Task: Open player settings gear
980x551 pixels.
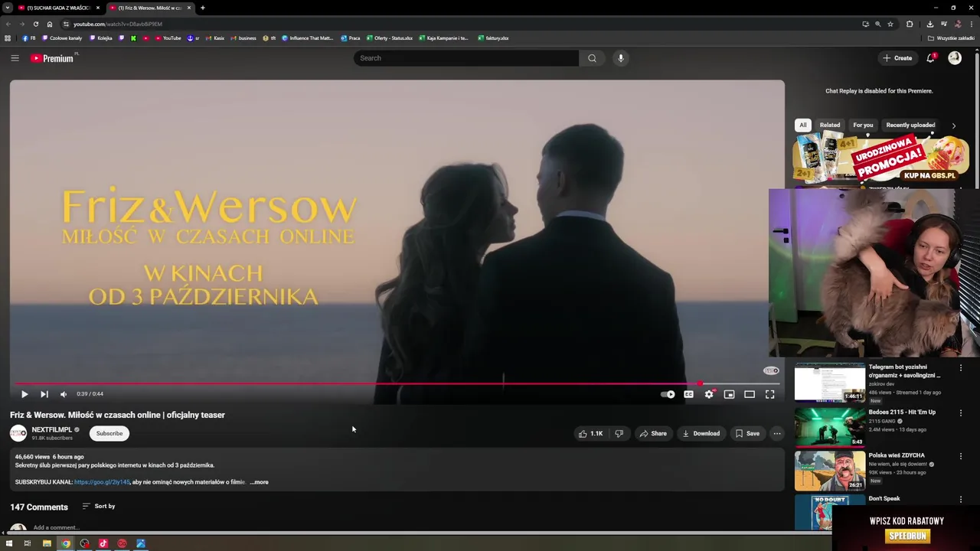Action: pos(709,394)
